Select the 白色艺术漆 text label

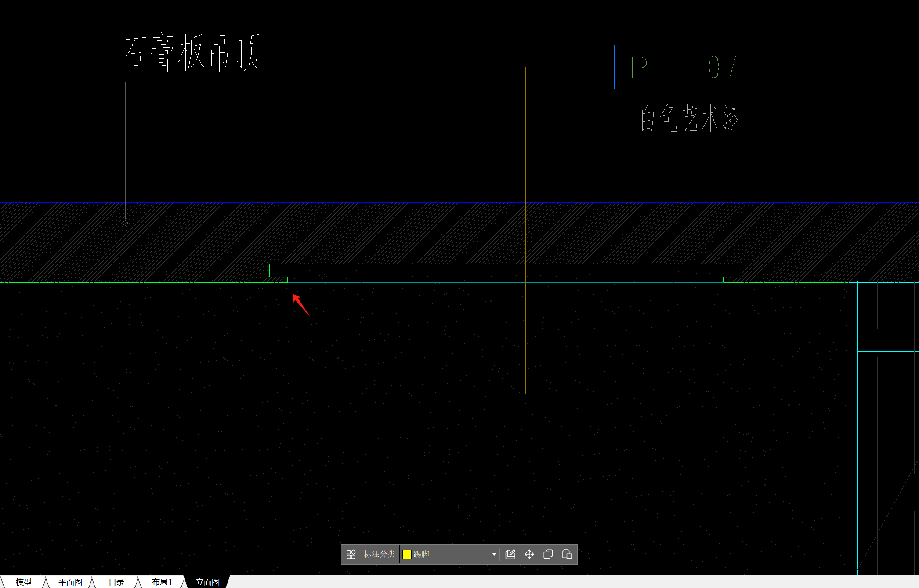click(x=691, y=118)
